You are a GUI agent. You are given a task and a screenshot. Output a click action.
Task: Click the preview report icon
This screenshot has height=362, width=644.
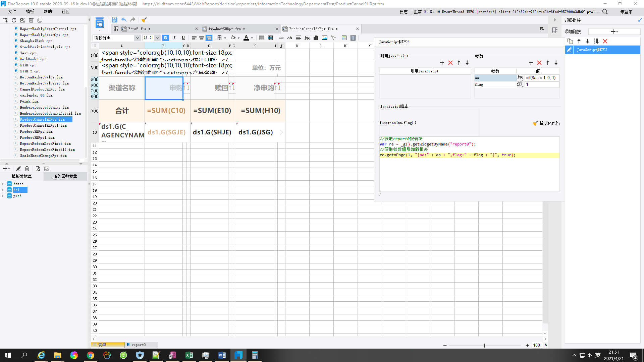tap(99, 24)
